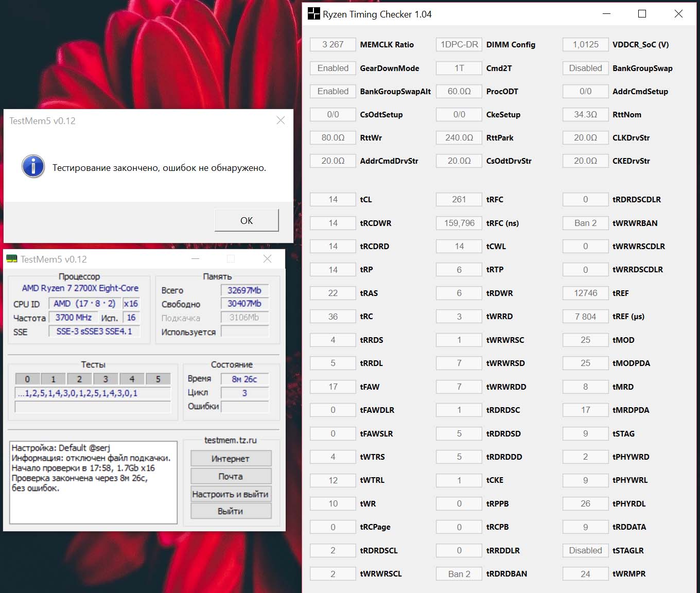The image size is (700, 593).
Task: Click the tCL value field
Action: (x=333, y=199)
